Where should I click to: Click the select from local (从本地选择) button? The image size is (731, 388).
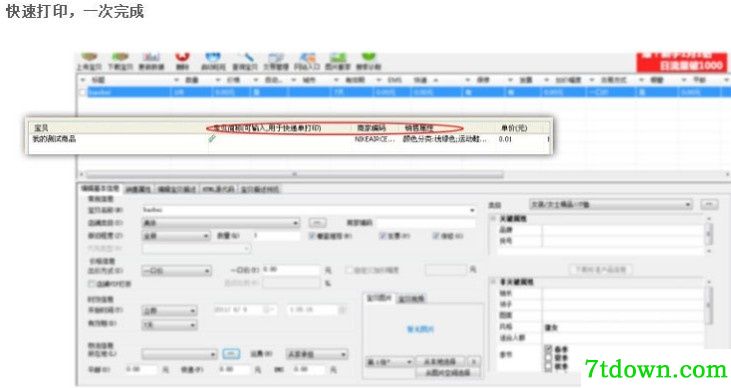[x=440, y=362]
